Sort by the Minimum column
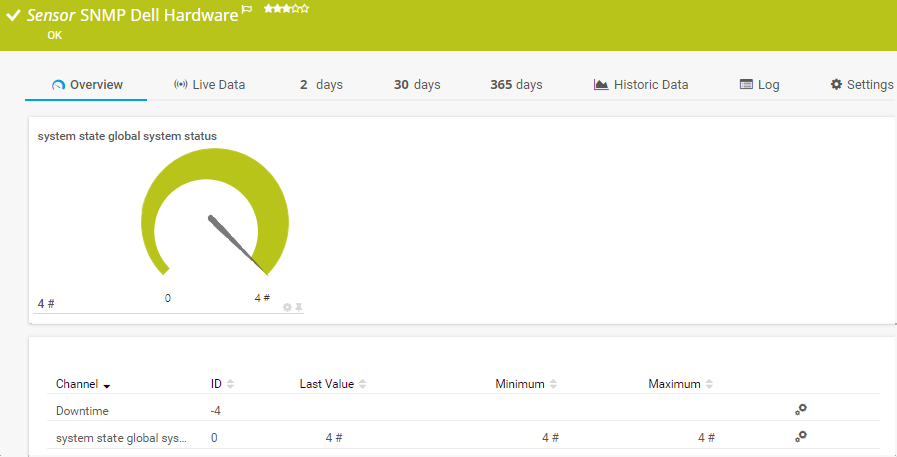 click(x=526, y=384)
